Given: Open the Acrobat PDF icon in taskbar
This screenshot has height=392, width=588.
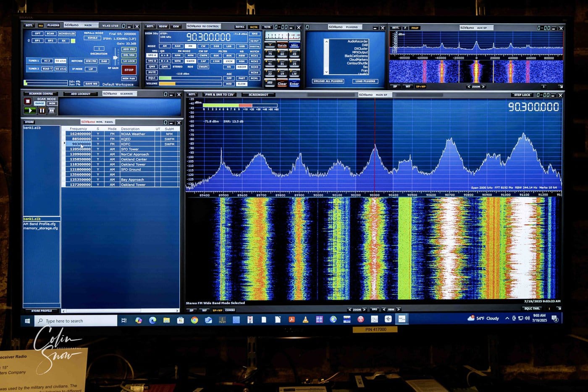Looking at the screenshot, I should (291, 320).
